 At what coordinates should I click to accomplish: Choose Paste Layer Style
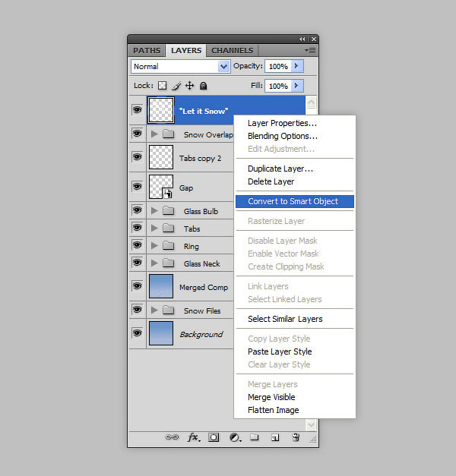[x=280, y=351]
